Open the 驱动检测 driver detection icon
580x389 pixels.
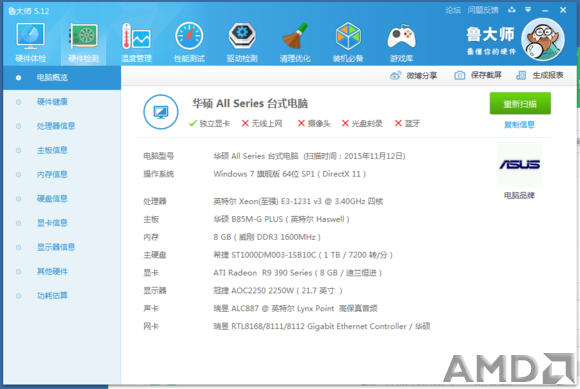click(x=242, y=42)
